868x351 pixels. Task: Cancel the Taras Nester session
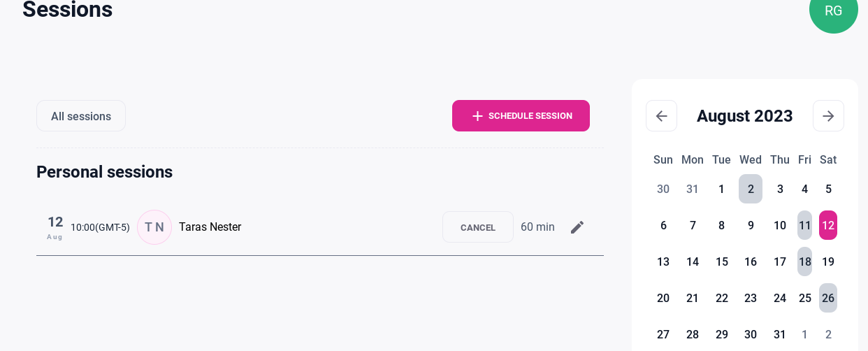[478, 227]
